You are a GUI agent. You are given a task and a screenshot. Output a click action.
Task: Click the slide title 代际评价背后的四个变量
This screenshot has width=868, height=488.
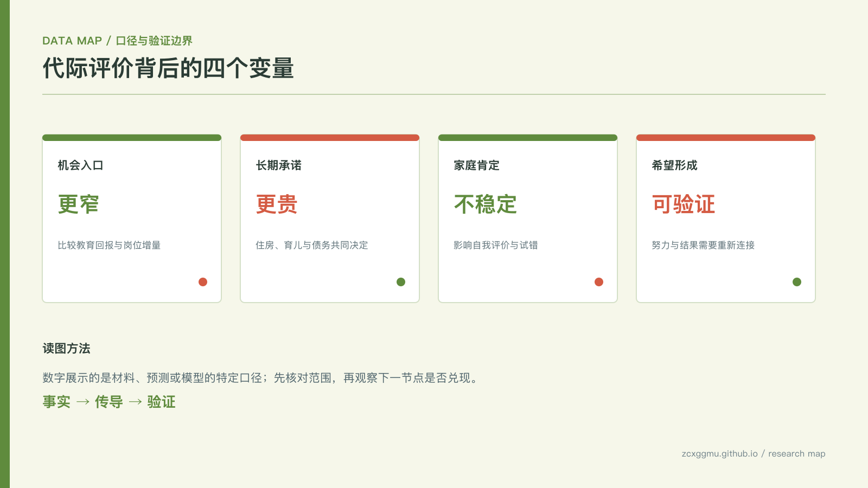point(168,68)
